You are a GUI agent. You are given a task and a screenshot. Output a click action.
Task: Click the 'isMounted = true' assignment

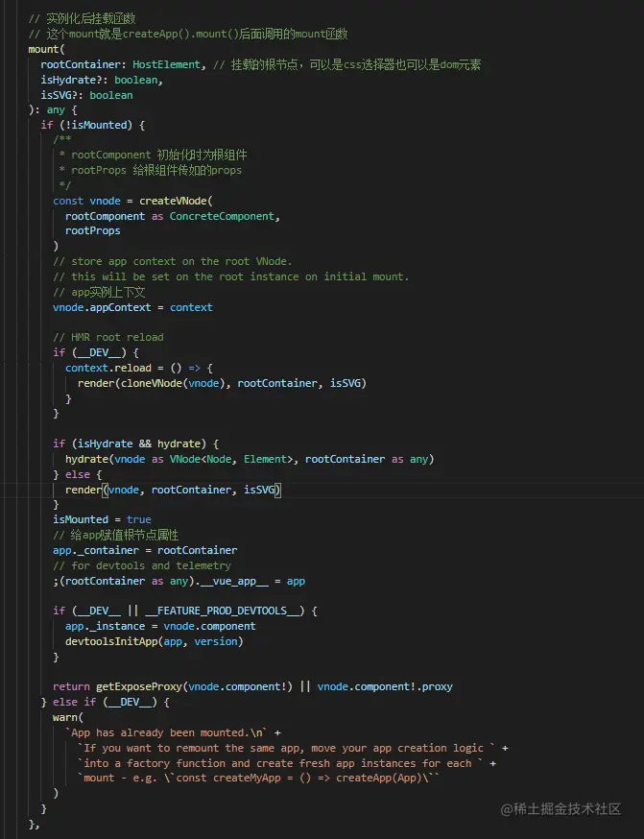pyautogui.click(x=102, y=519)
